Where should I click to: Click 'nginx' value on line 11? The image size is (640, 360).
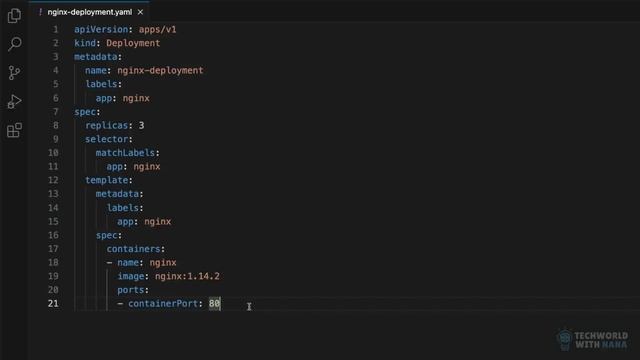tap(147, 167)
